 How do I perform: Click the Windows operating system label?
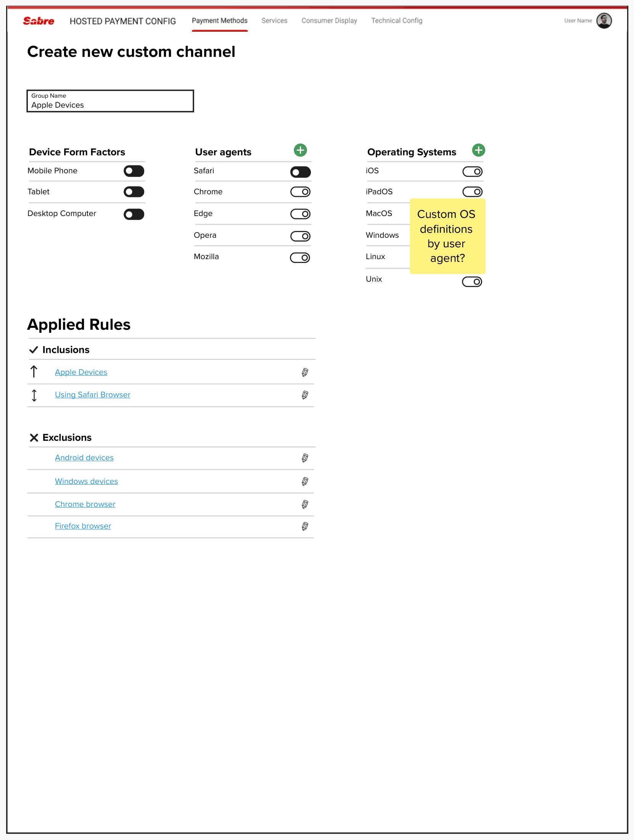click(382, 235)
